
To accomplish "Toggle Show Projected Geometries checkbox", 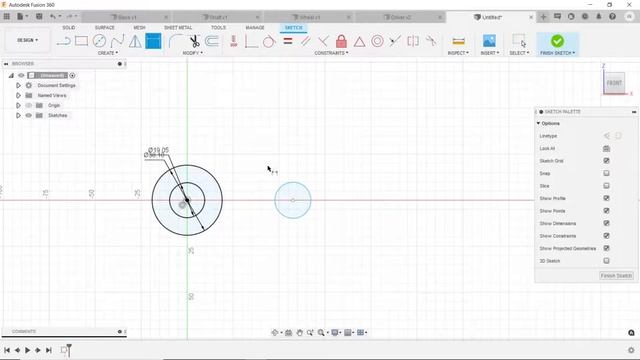I will (606, 248).
